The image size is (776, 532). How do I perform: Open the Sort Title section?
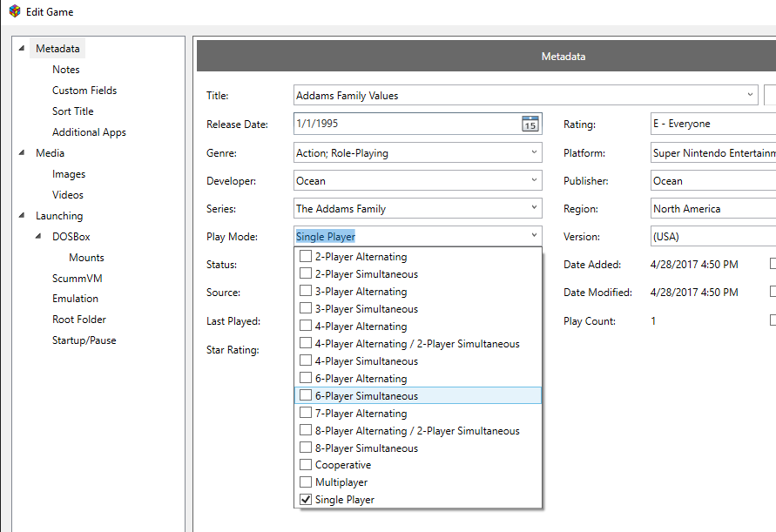tap(73, 111)
